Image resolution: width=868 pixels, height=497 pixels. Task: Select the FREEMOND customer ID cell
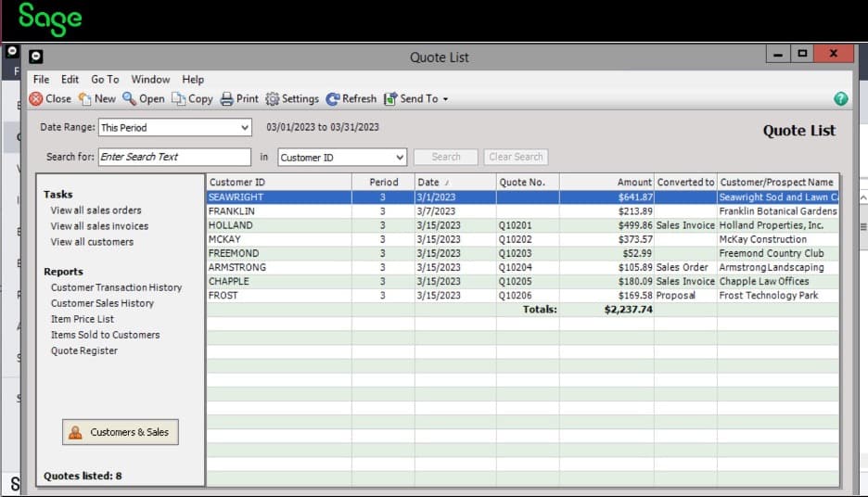[x=279, y=253]
